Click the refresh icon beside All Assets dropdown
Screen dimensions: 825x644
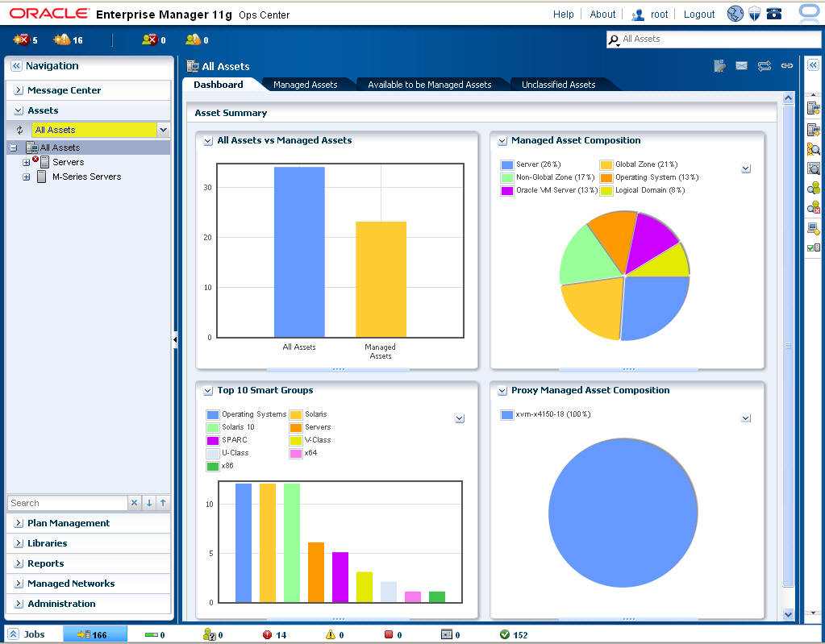tap(19, 130)
